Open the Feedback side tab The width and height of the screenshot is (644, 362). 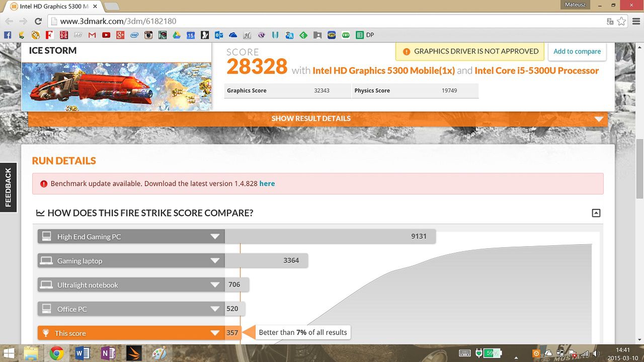tap(8, 188)
